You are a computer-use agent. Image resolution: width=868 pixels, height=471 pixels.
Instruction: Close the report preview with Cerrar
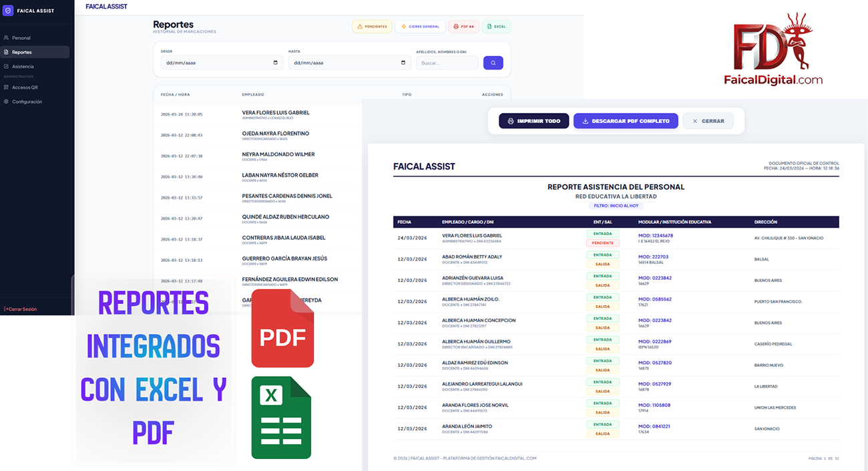click(x=708, y=121)
